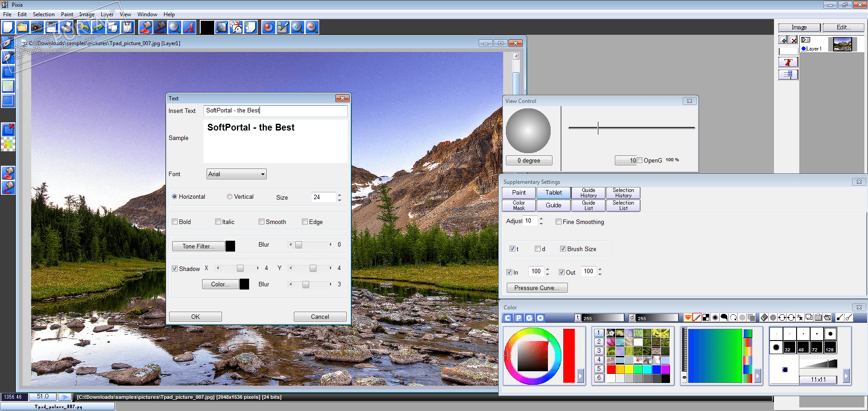The image size is (868, 411).
Task: Open the Font dropdown showing Arial
Action: [x=236, y=174]
